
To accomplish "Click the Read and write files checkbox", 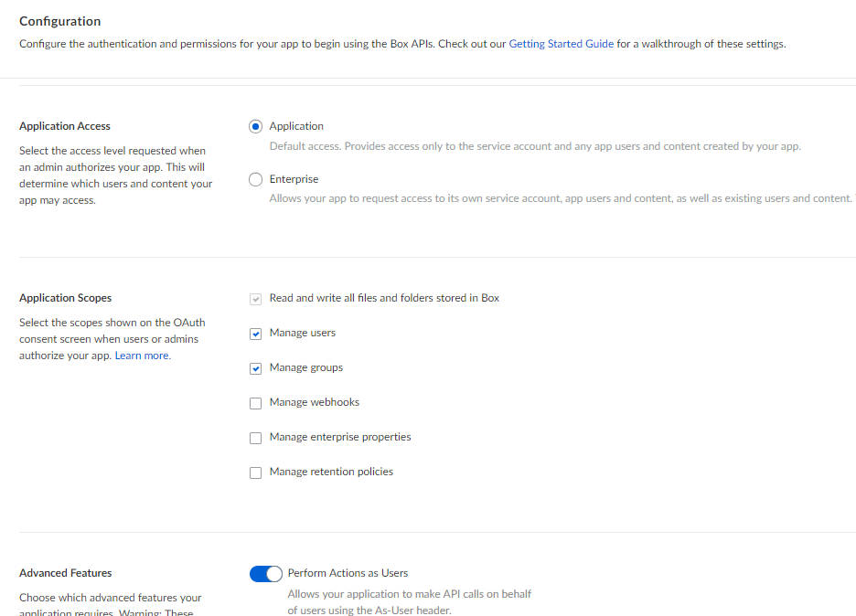I will (255, 298).
